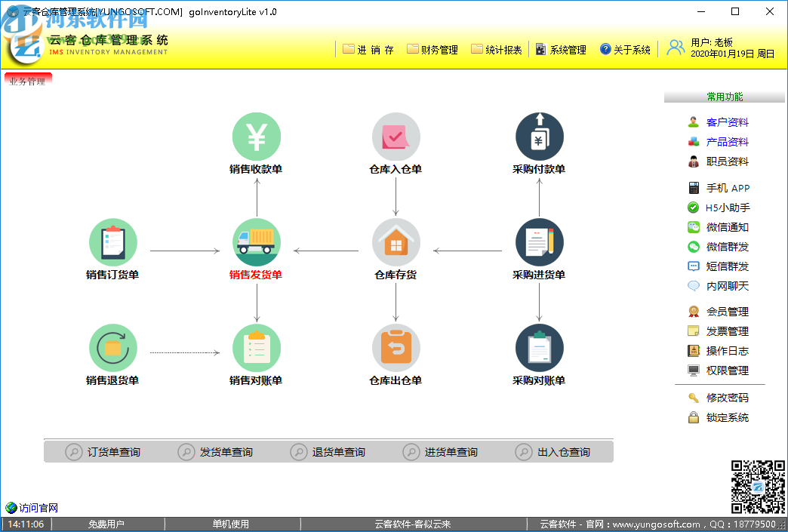788x532 pixels.
Task: Open 采购付款单 from the flow diagram
Action: tap(539, 136)
